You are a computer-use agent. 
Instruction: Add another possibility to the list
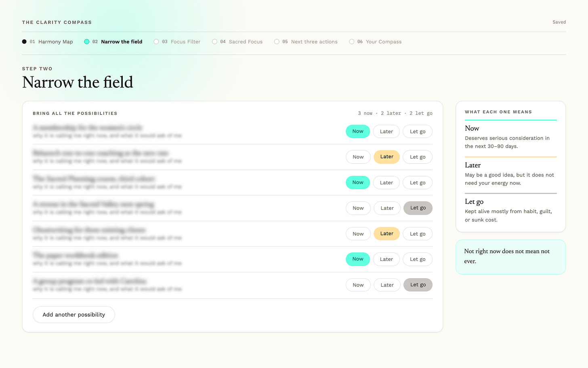(74, 315)
